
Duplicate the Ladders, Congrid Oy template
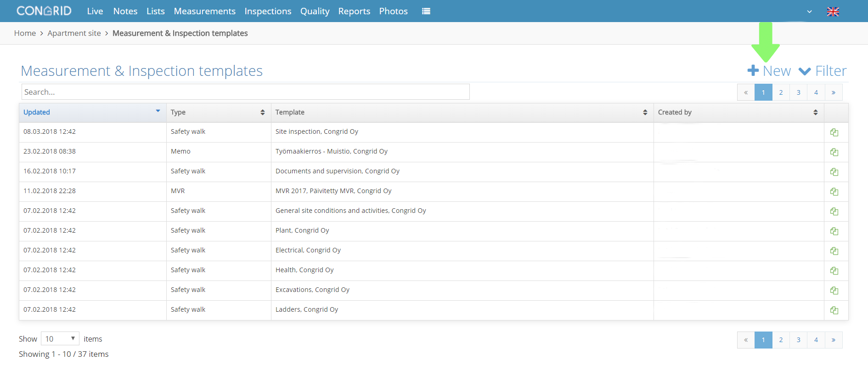[x=834, y=310]
